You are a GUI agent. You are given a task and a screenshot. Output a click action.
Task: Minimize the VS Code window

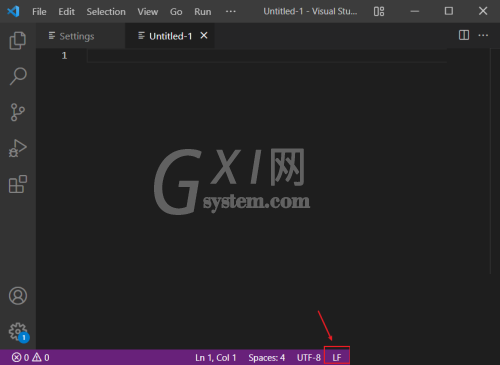click(415, 12)
